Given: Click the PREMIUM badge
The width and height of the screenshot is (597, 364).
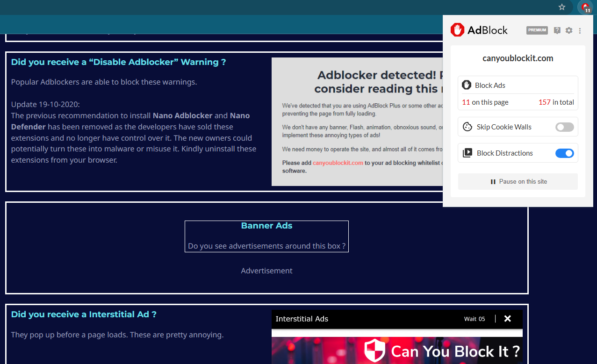Looking at the screenshot, I should click(x=537, y=30).
